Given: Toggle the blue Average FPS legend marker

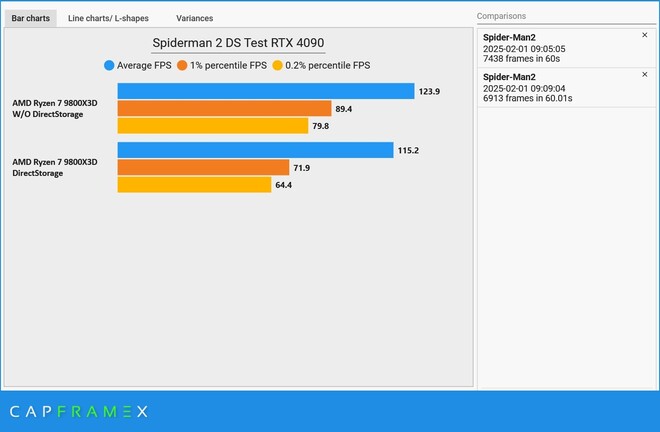Looking at the screenshot, I should point(109,65).
